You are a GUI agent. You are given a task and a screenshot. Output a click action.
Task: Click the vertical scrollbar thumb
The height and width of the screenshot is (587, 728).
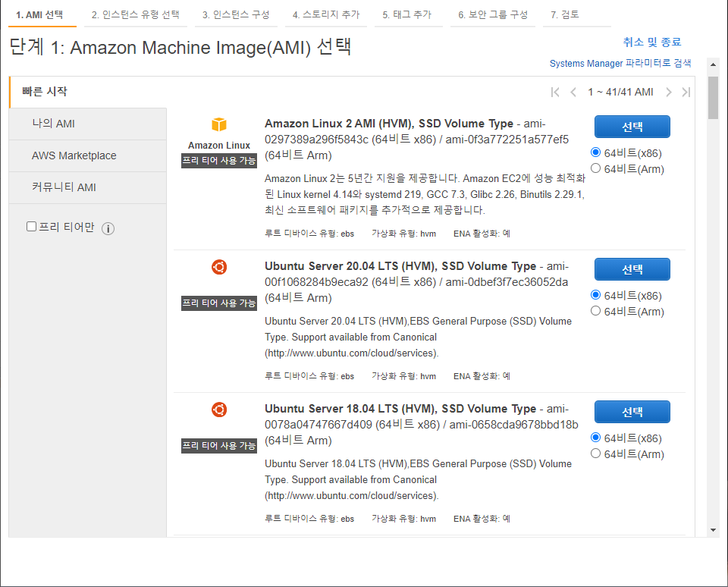point(713,98)
